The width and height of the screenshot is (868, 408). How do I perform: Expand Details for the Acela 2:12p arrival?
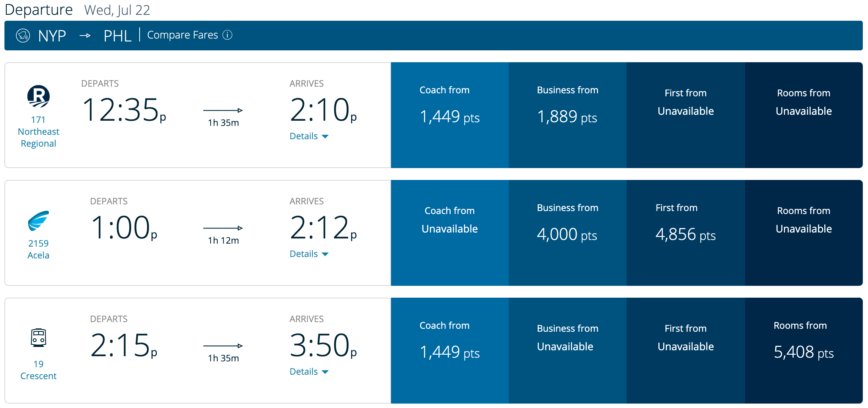(309, 254)
